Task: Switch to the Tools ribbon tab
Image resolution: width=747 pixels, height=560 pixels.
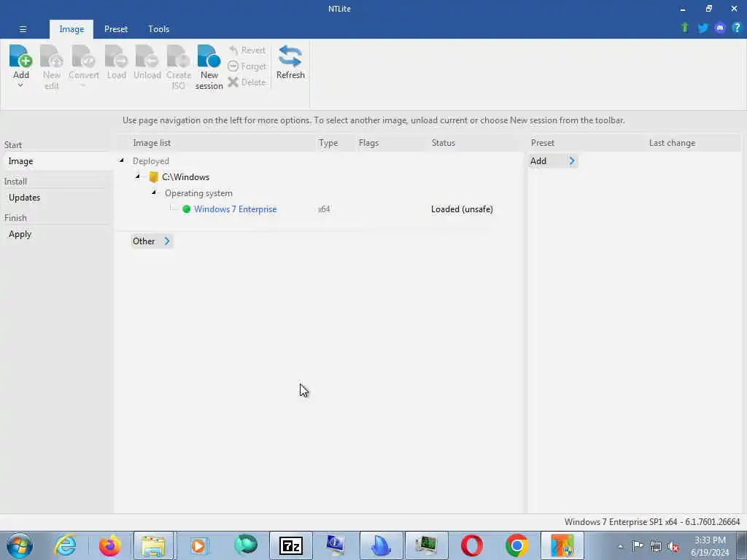Action: pyautogui.click(x=158, y=29)
